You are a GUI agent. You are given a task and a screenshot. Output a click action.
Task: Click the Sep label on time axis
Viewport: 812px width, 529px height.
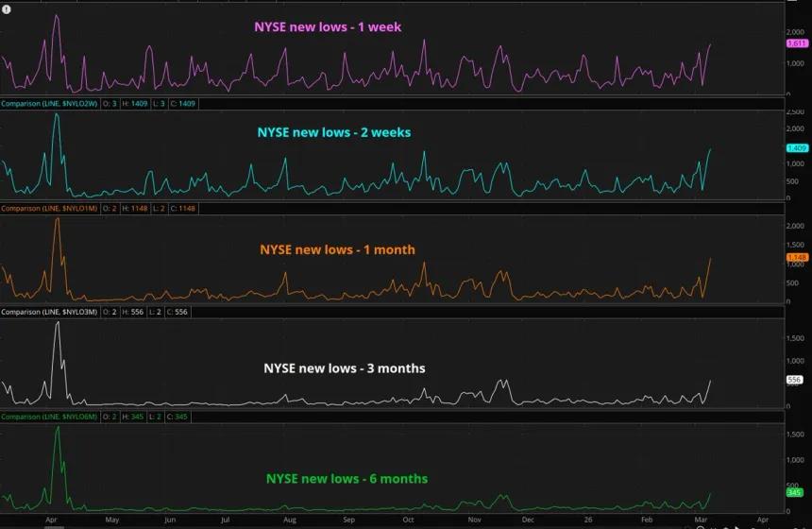point(348,520)
